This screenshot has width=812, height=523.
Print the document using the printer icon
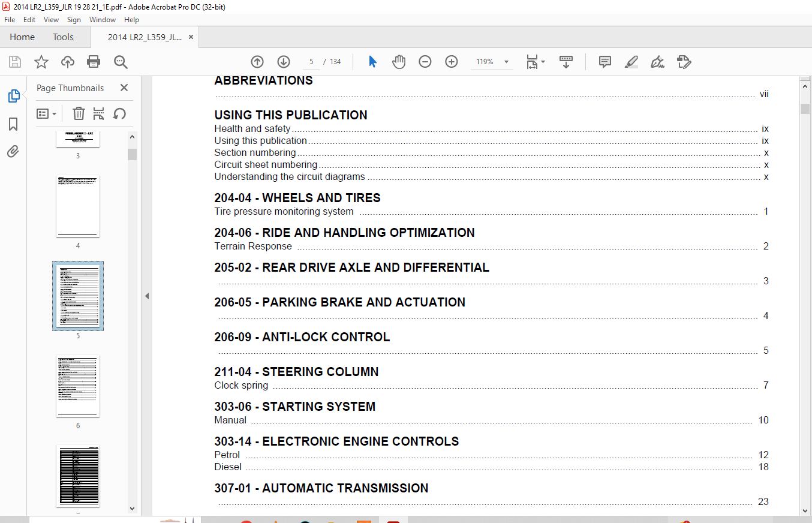[94, 62]
